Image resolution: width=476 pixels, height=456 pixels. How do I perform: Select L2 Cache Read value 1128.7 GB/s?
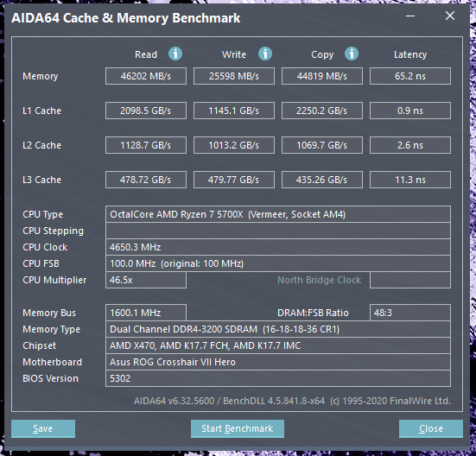[146, 145]
